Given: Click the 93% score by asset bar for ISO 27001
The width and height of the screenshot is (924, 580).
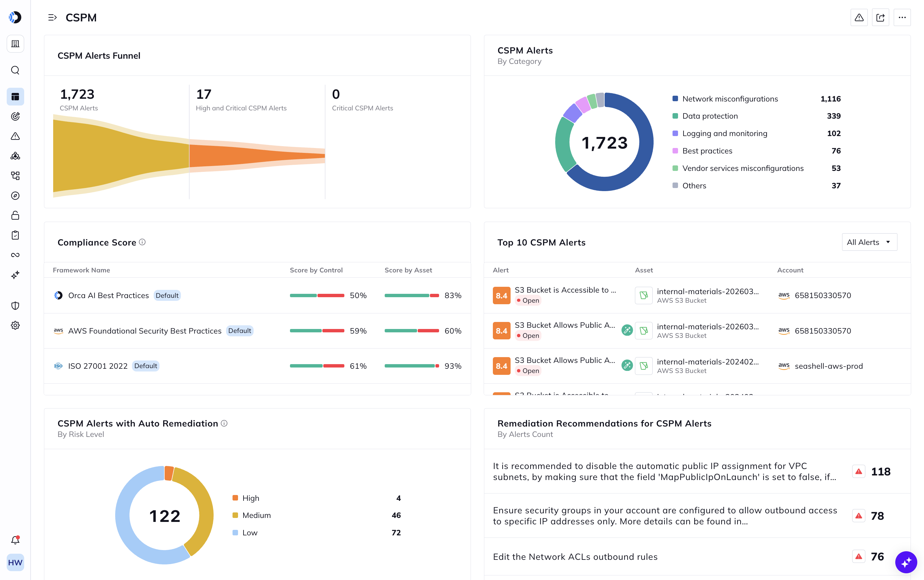Looking at the screenshot, I should pyautogui.click(x=412, y=366).
